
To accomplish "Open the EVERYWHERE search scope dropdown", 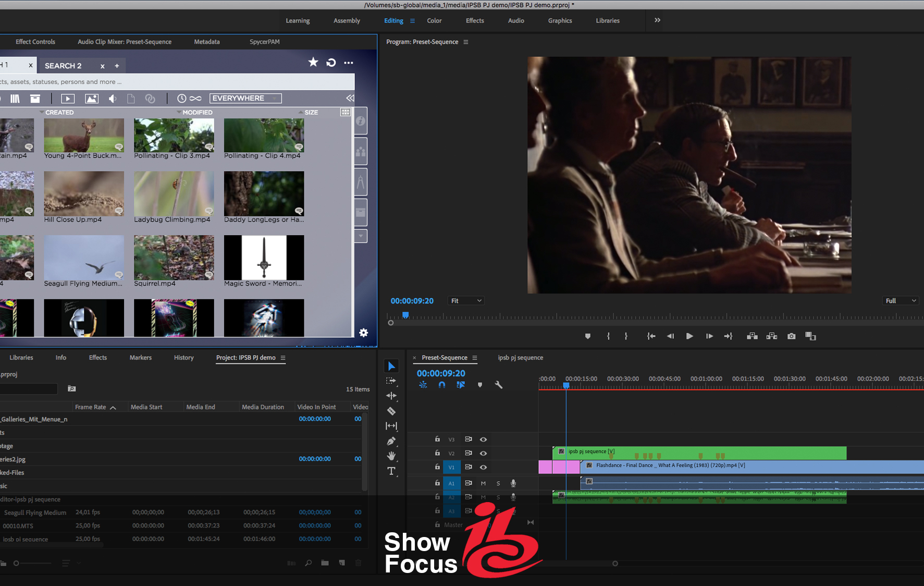I will coord(245,98).
